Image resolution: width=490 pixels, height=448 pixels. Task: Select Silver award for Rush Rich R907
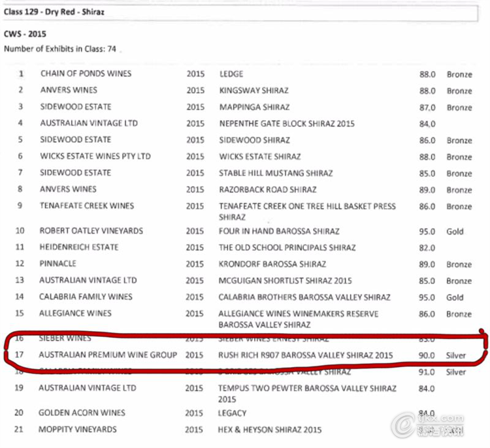pos(455,355)
